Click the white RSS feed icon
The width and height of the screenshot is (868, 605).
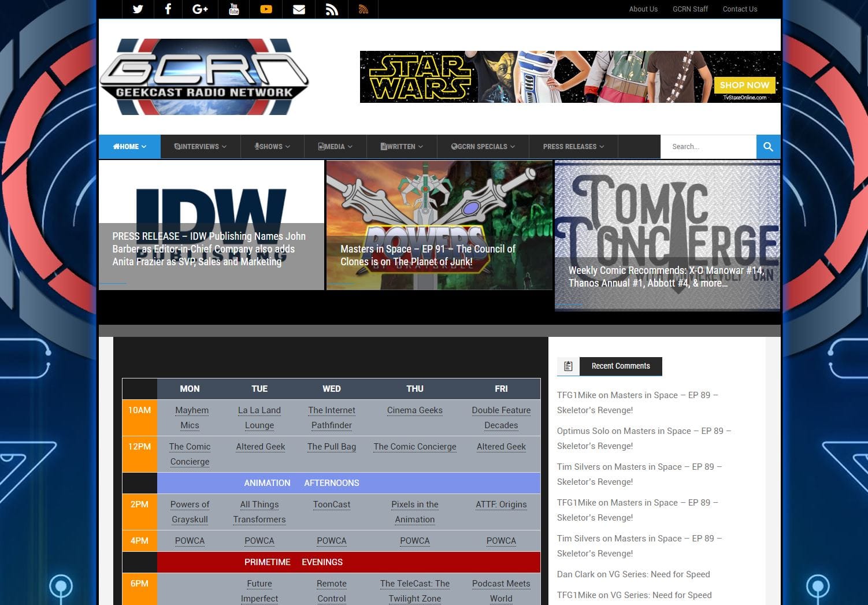pyautogui.click(x=332, y=9)
